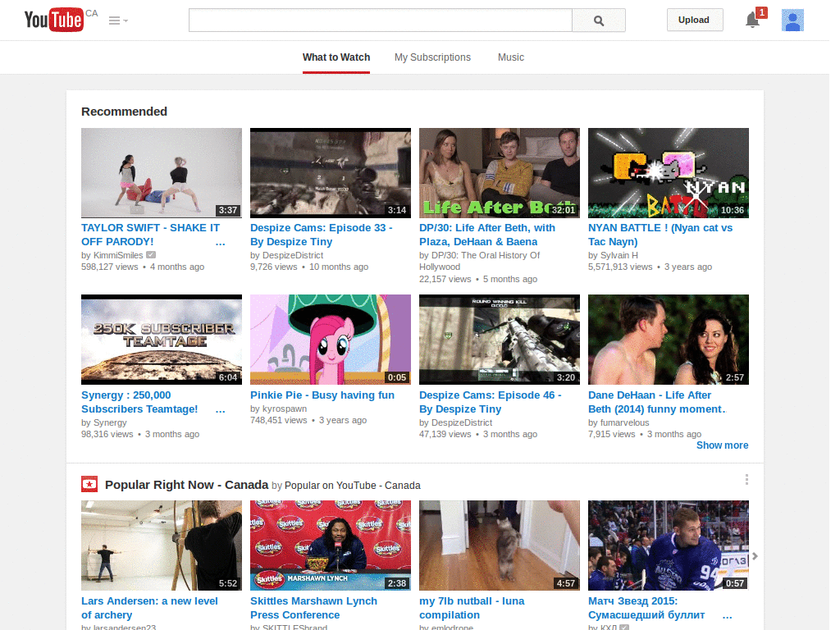Open the Lars Andersen archery thumbnail
Screen dimensions: 840x630
click(162, 546)
